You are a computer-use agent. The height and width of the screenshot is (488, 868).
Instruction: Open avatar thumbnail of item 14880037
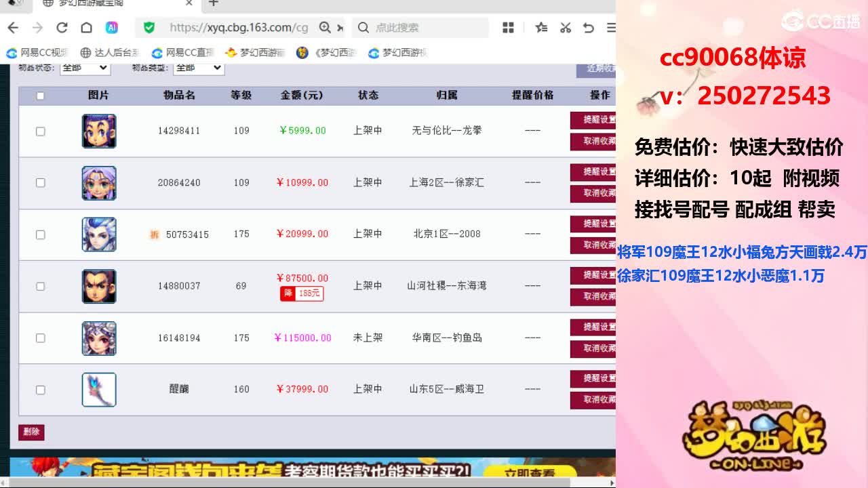[x=99, y=286]
